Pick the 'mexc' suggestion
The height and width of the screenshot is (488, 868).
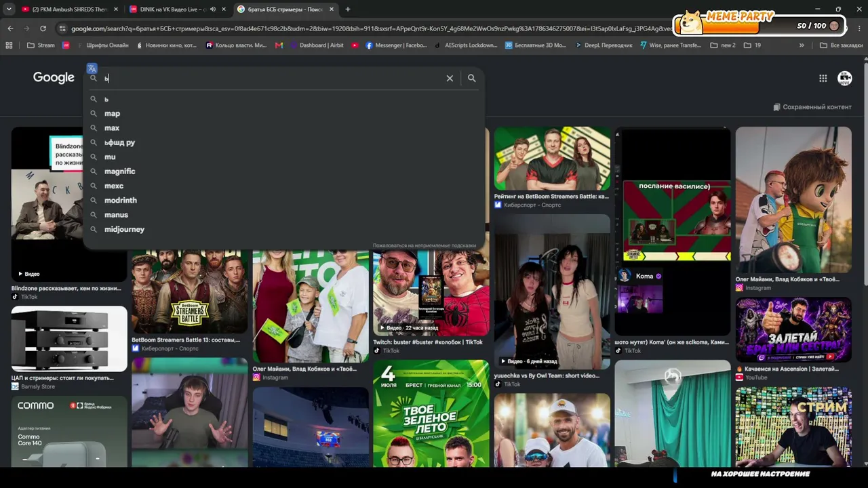pyautogui.click(x=283, y=186)
